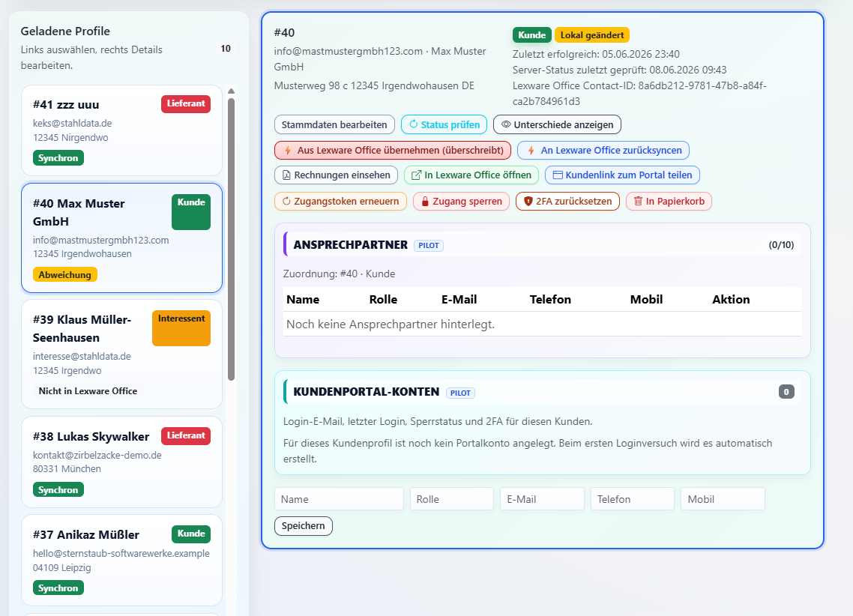This screenshot has width=853, height=616.
Task: Click Interessent badge on Klaus Müller-Seenhausen card
Action: click(x=181, y=327)
